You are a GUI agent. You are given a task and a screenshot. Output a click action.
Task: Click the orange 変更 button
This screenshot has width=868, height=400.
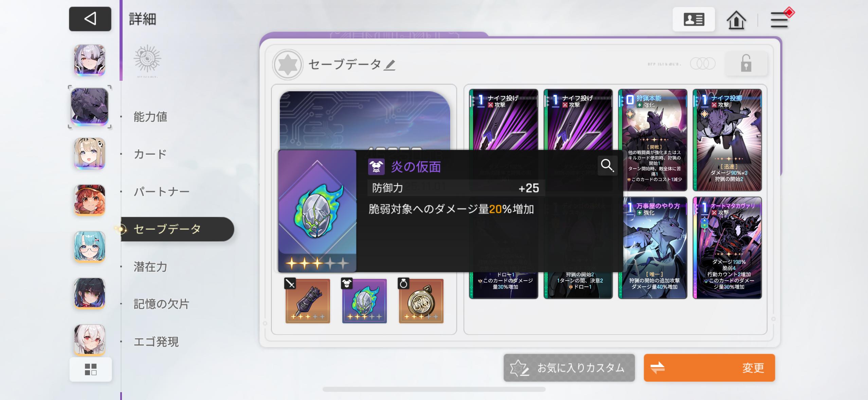709,368
